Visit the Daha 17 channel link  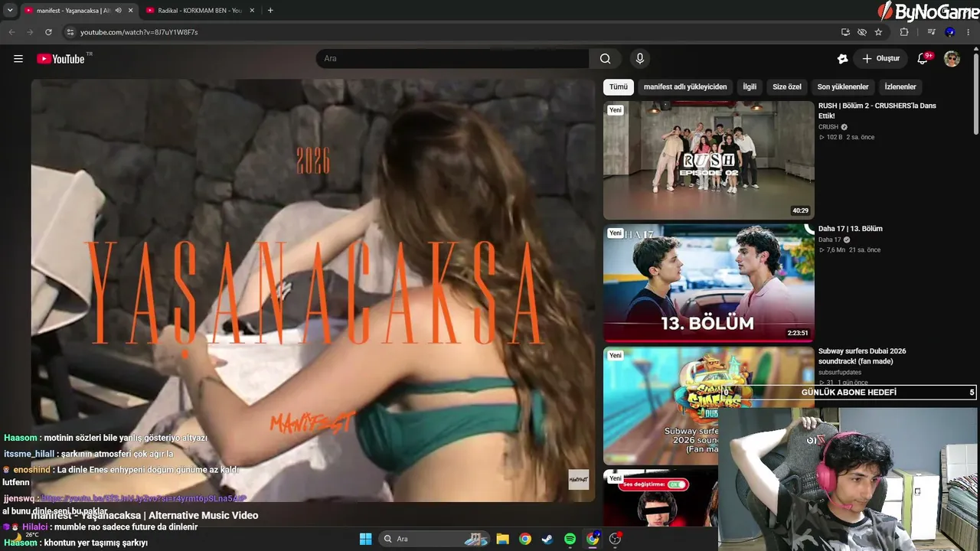click(830, 240)
